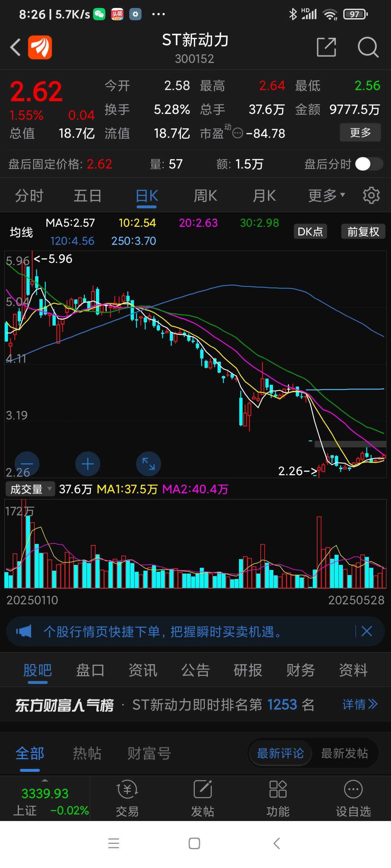Toggle the 盘后分时 switch
391x868 pixels.
click(x=369, y=164)
